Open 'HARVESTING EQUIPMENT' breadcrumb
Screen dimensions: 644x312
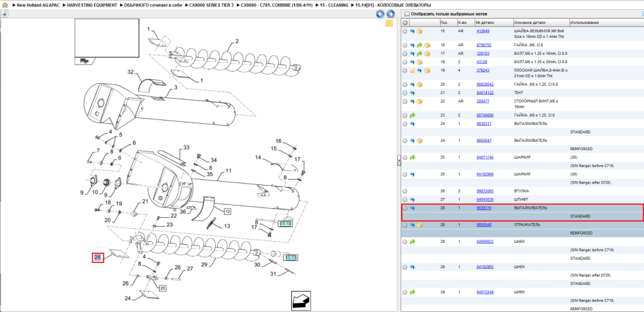point(91,5)
